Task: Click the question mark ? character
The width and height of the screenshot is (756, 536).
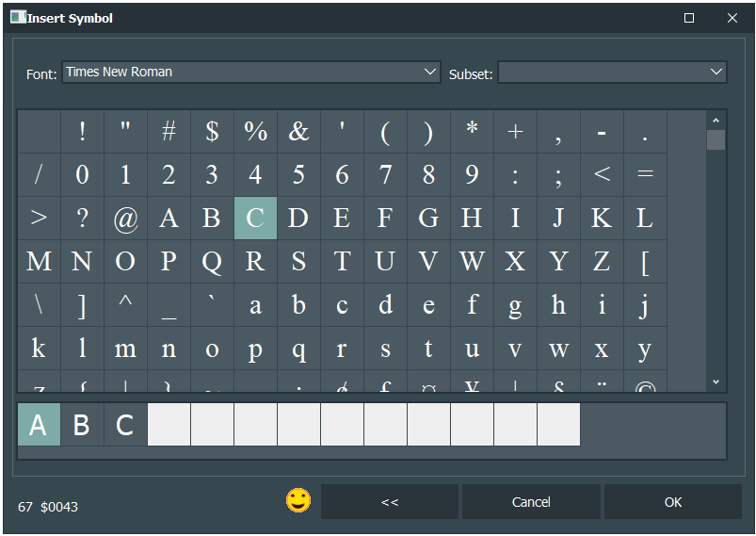Action: point(82,218)
